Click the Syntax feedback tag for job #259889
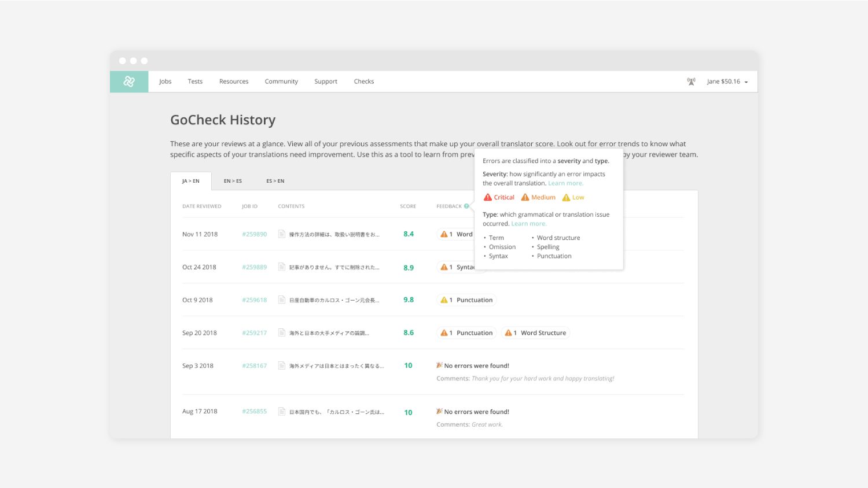 point(456,267)
